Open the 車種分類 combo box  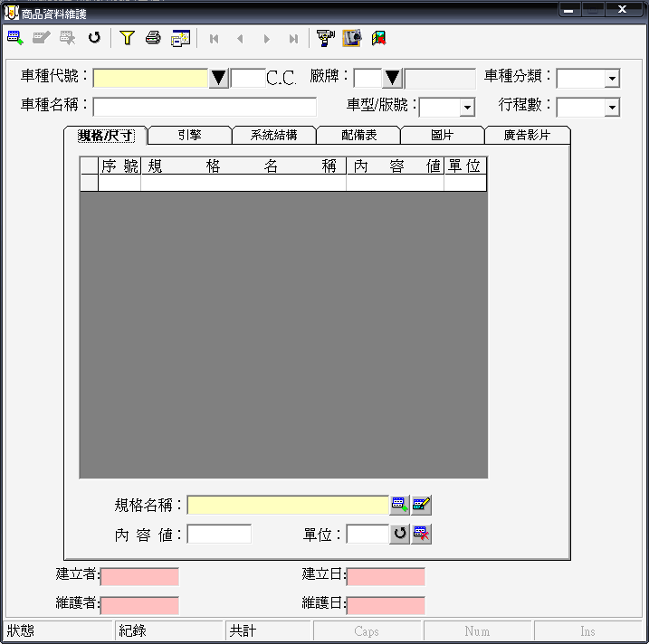point(612,79)
